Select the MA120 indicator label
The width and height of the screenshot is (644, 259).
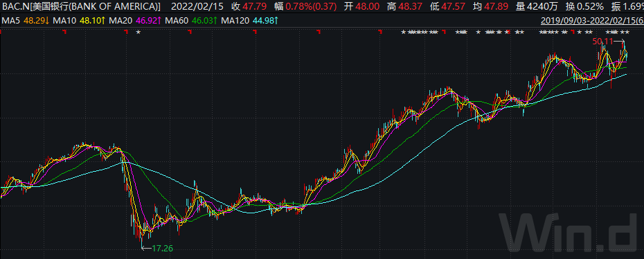[235, 20]
